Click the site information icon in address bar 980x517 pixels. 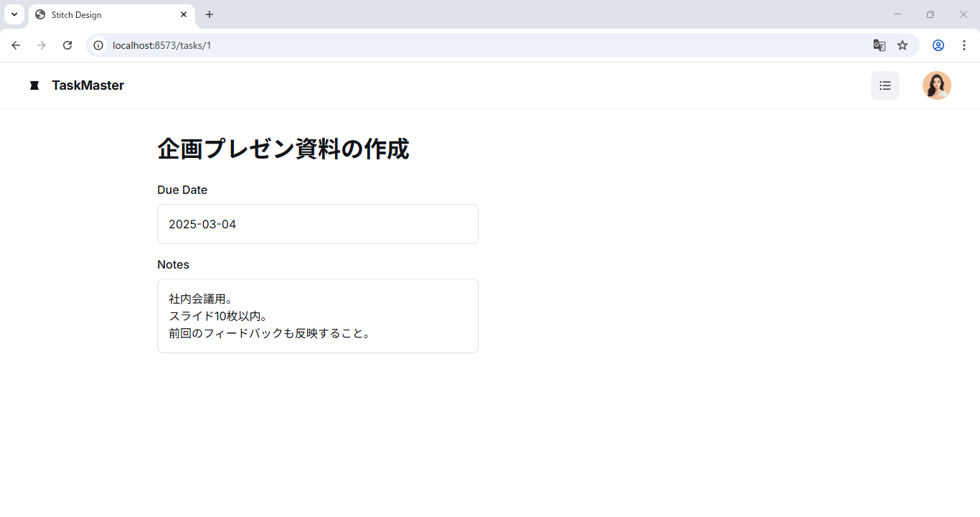99,45
